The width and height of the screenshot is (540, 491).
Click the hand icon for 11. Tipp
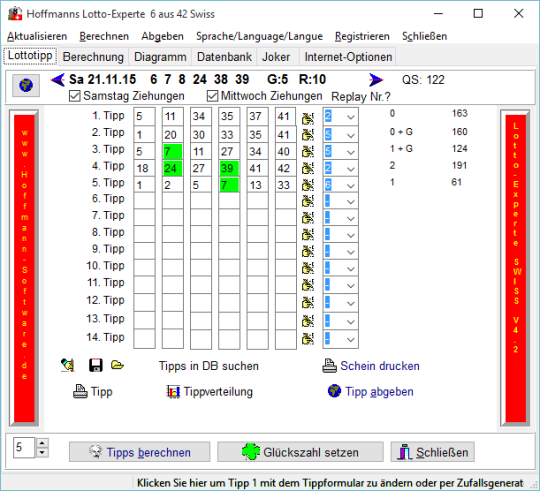click(308, 285)
